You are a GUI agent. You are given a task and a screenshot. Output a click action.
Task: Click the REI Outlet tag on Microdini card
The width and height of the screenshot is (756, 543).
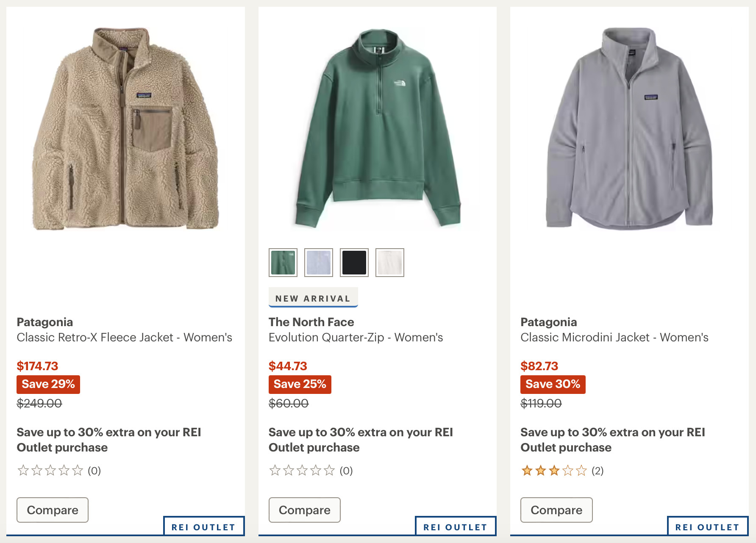(x=707, y=527)
